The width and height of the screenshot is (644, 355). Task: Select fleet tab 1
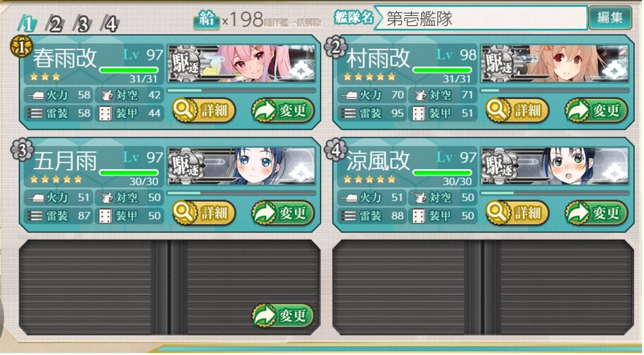[x=28, y=24]
